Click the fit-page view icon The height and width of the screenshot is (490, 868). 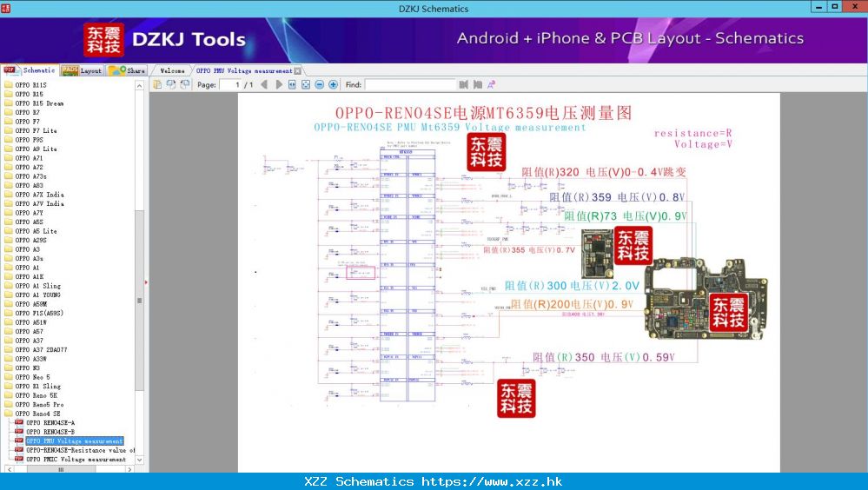(306, 85)
